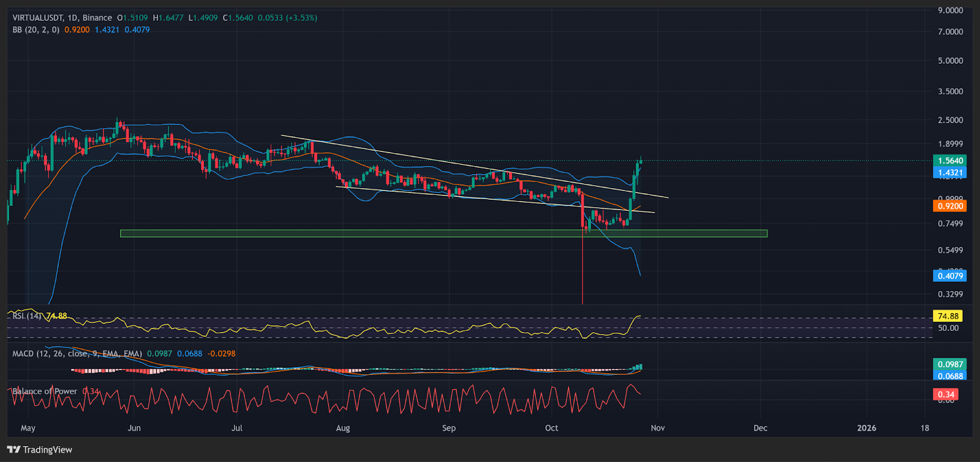Click the TradingView logo

pos(40,450)
